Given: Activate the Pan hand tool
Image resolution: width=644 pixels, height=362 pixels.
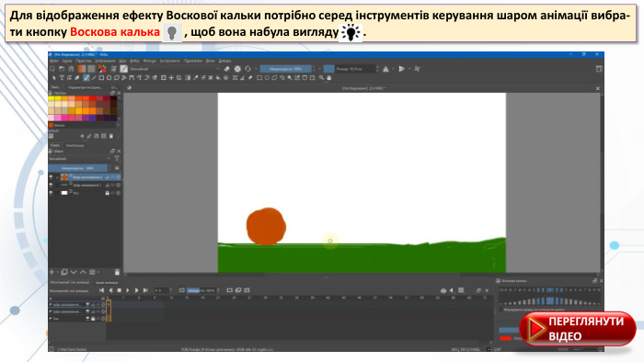Looking at the screenshot, I should point(329,78).
